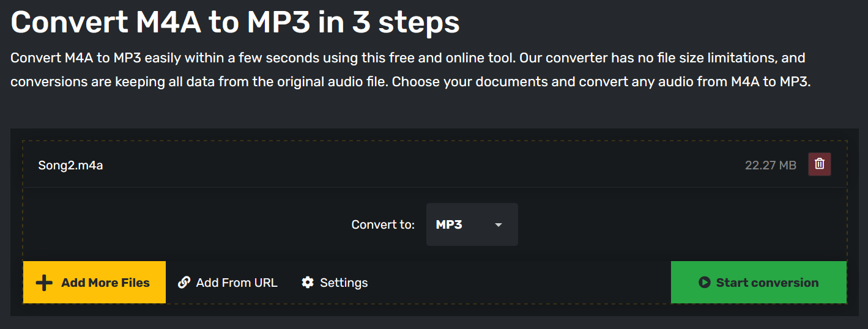Click the plus icon on Add More Files
The image size is (868, 329).
coord(44,283)
